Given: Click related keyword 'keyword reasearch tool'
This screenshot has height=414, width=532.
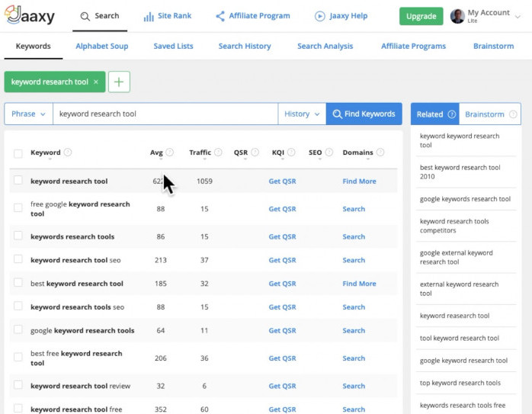Looking at the screenshot, I should (455, 316).
